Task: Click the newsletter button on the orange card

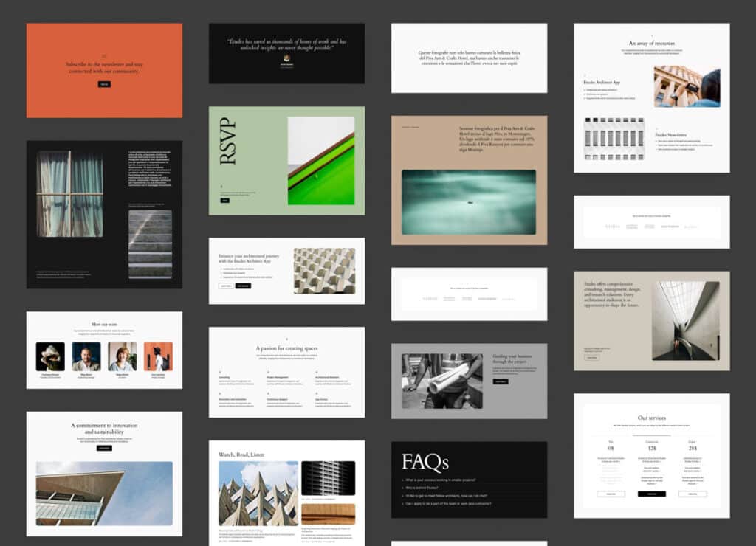Action: click(104, 84)
